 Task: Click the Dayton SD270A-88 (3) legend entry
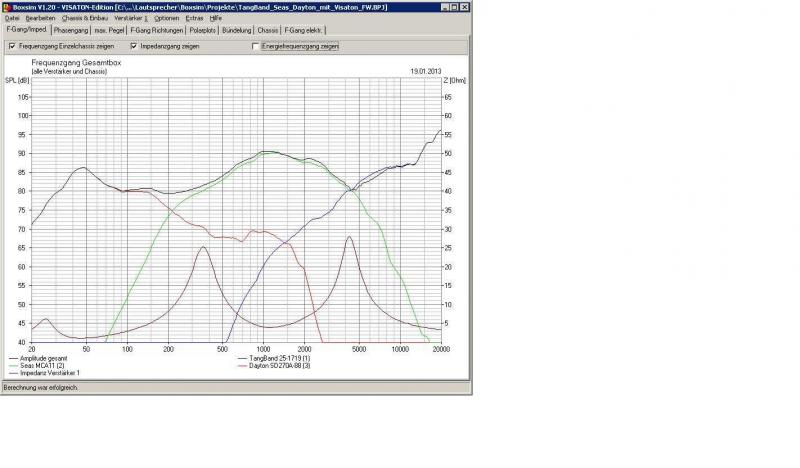pyautogui.click(x=274, y=366)
